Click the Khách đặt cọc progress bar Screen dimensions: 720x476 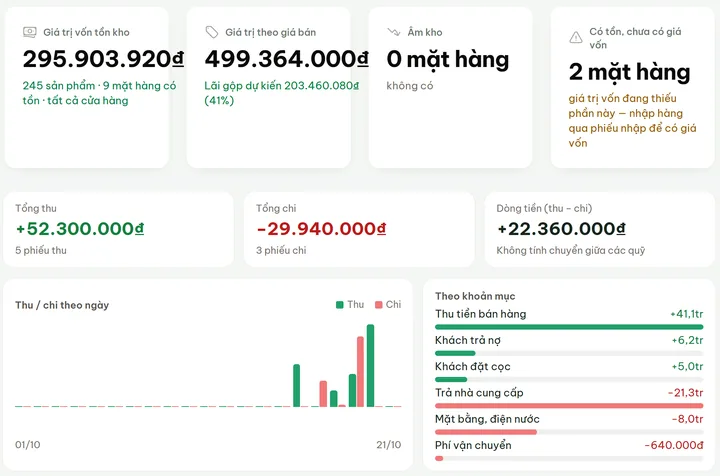pos(569,379)
